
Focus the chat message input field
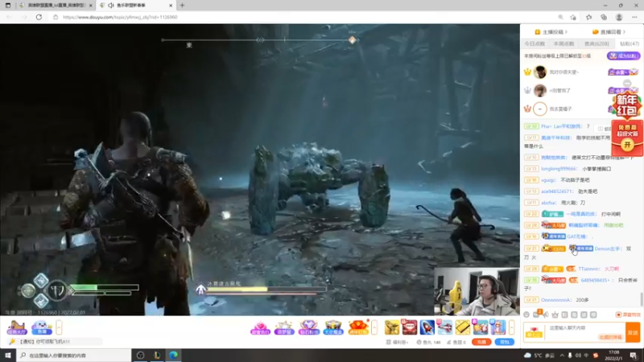click(x=585, y=332)
